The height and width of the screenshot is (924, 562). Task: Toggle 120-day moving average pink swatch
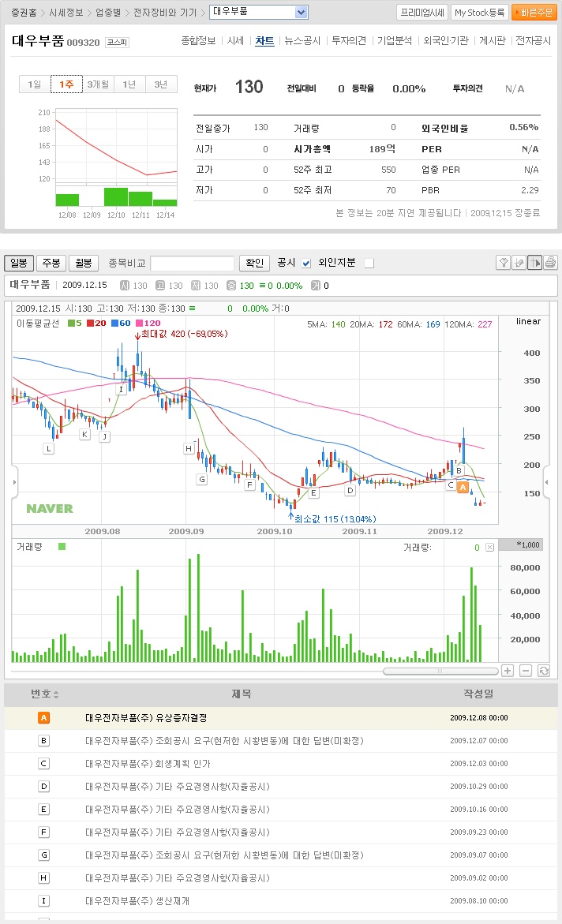click(139, 323)
